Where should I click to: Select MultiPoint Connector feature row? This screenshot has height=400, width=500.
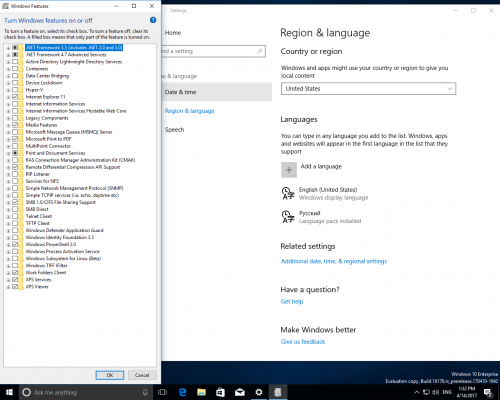[48, 146]
